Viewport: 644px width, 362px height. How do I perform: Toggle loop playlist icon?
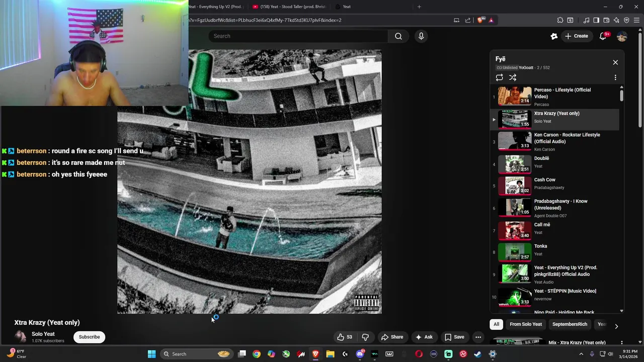click(x=499, y=77)
